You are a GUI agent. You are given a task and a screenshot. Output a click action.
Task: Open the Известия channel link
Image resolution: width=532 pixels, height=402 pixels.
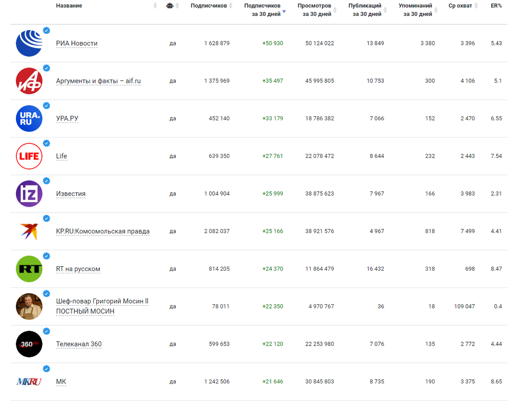[x=71, y=194]
